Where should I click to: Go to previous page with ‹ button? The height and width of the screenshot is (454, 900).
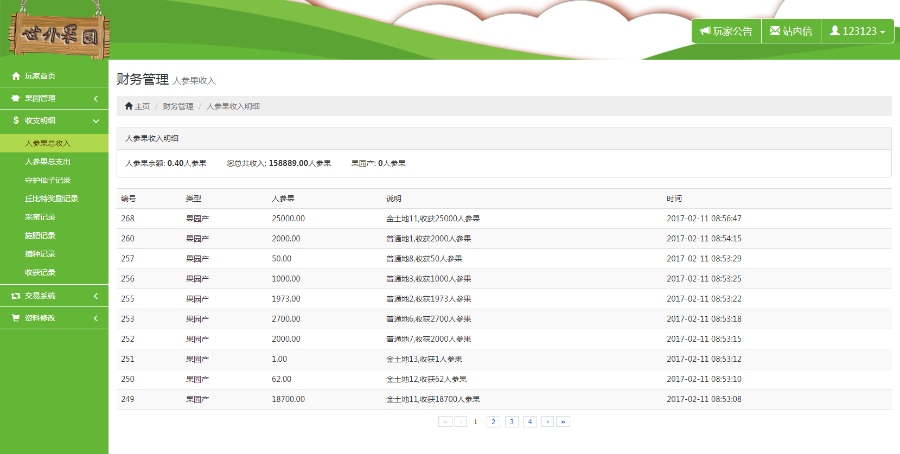tap(460, 421)
